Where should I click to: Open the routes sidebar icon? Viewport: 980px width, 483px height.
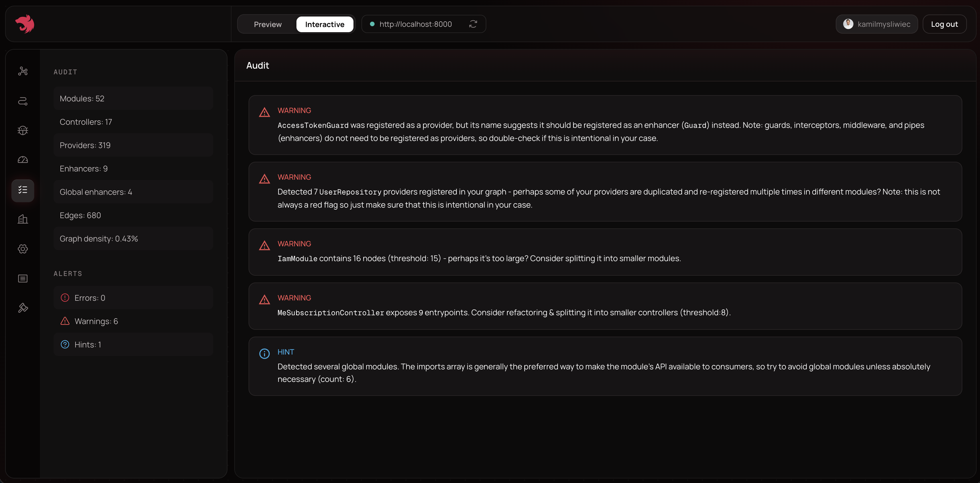click(x=23, y=101)
